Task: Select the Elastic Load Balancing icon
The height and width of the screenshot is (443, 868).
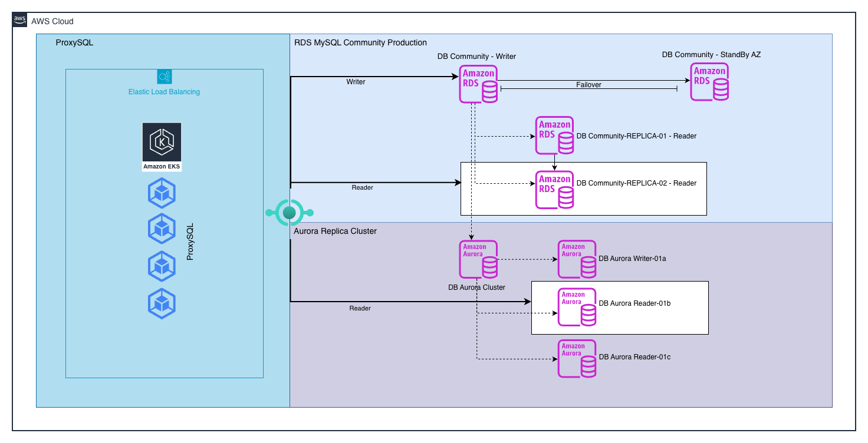Action: coord(164,77)
